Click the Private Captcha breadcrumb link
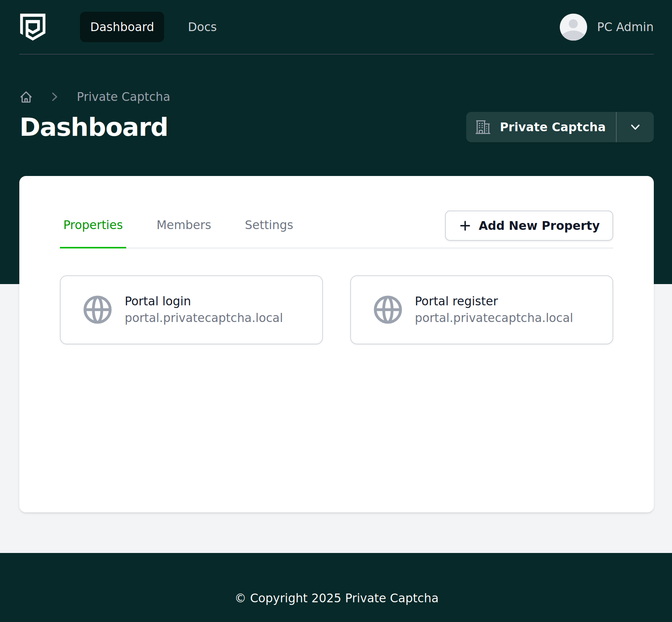672x622 pixels. pyautogui.click(x=123, y=97)
